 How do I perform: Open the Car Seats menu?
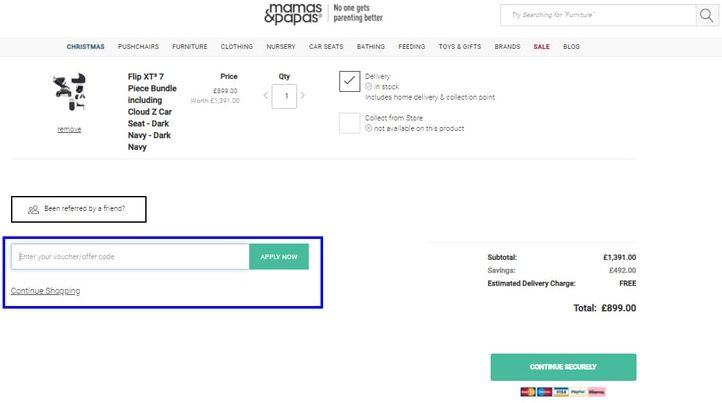(x=326, y=47)
